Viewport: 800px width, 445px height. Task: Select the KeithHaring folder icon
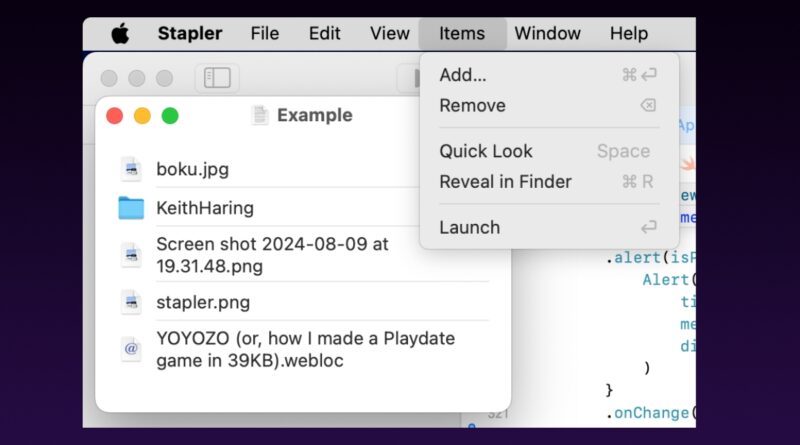click(131, 208)
